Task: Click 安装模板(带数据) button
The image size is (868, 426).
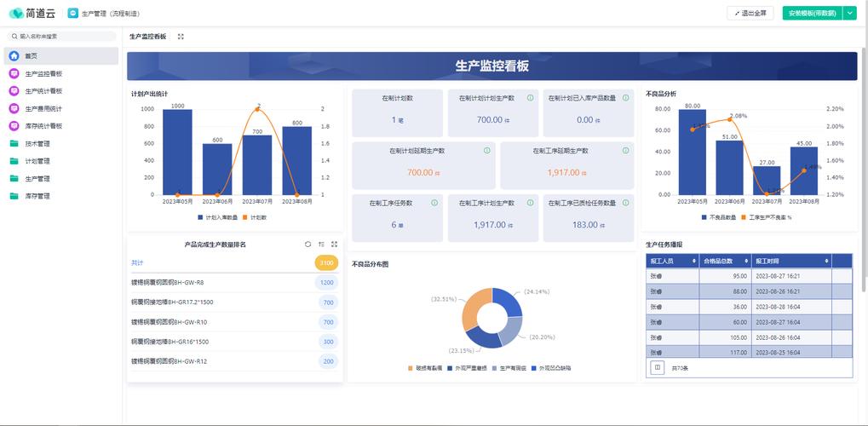Action: pos(812,14)
